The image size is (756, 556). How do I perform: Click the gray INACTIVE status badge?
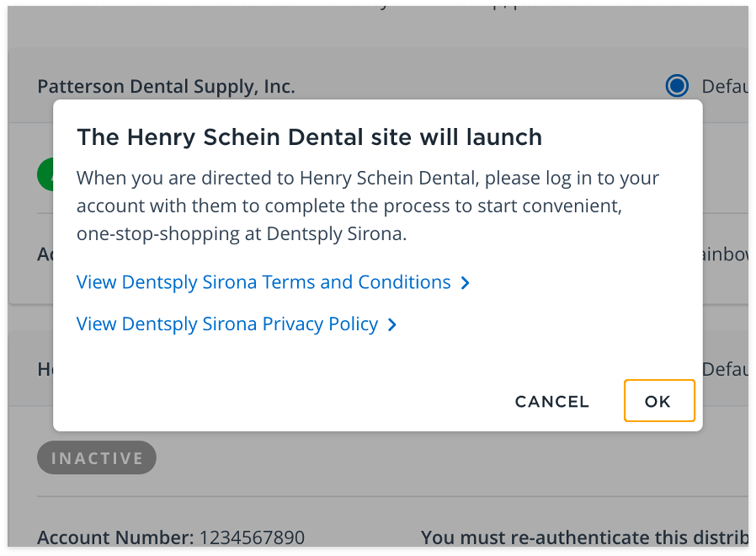click(x=97, y=458)
